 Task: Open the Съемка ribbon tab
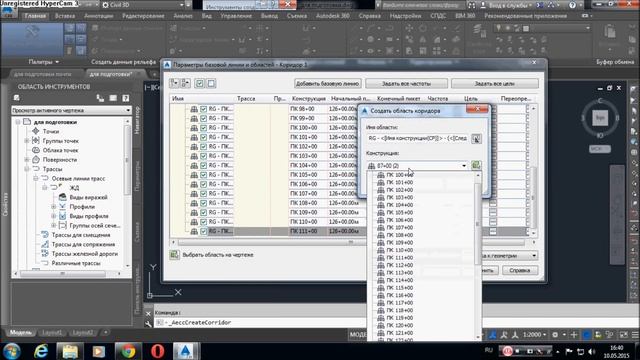pyautogui.click(x=297, y=16)
